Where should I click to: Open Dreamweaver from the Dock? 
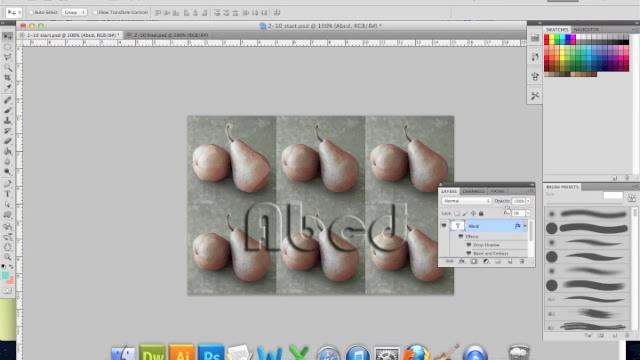(152, 353)
